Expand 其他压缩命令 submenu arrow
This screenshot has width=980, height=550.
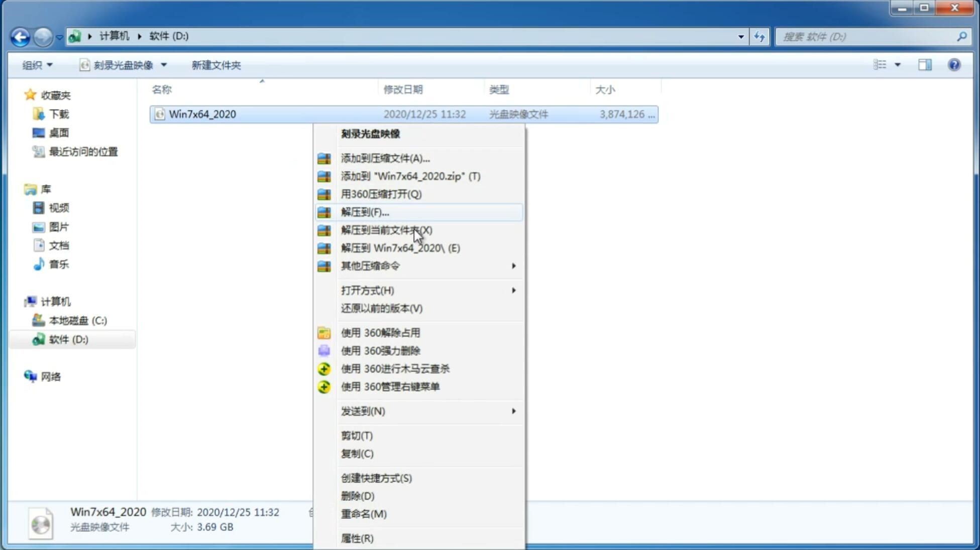coord(513,265)
